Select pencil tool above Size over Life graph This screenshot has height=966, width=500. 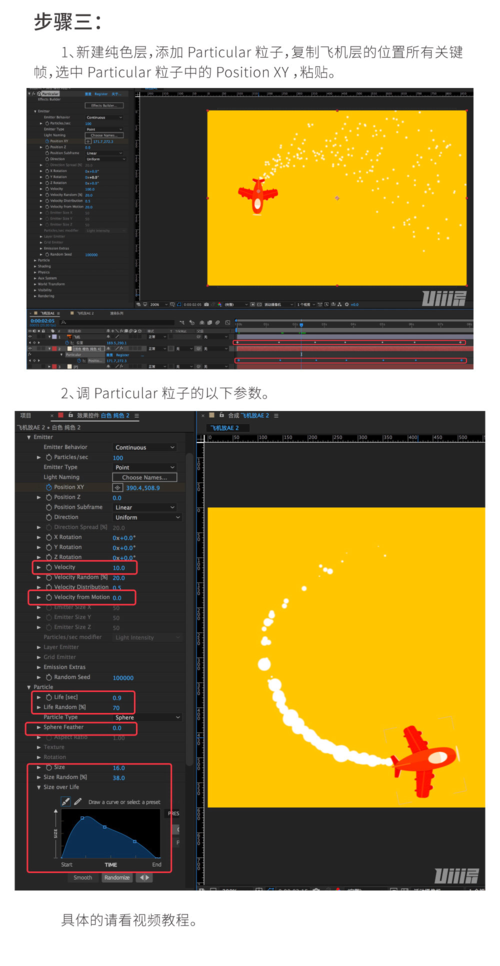point(78,802)
